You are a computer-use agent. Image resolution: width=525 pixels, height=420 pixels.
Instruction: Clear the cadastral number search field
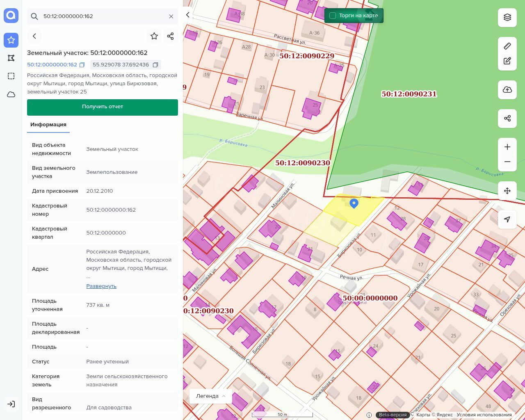pos(171,16)
